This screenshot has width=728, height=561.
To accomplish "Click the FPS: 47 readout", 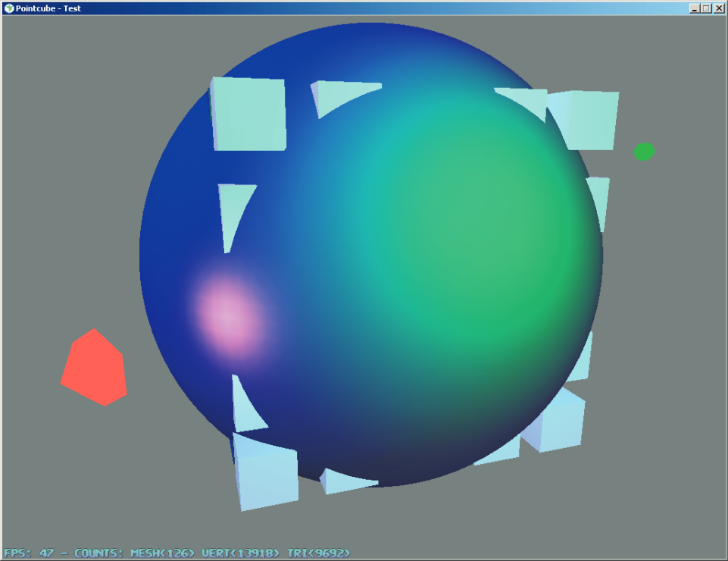I will (x=29, y=553).
